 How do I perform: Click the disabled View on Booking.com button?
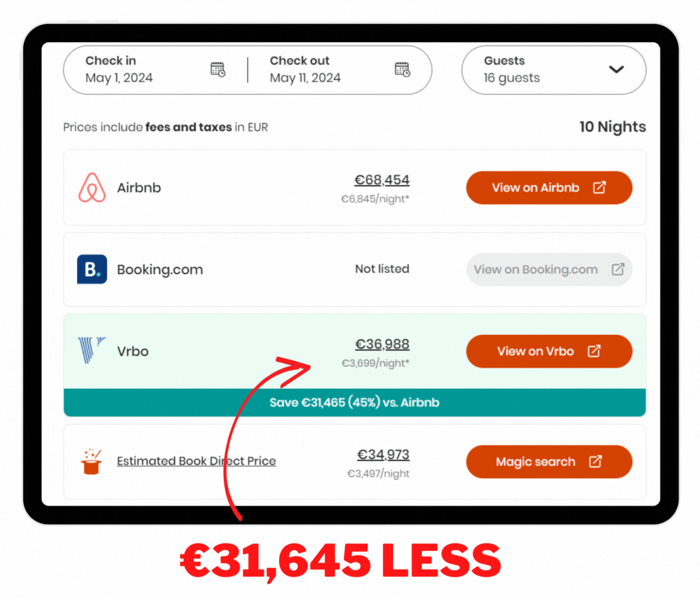(x=549, y=269)
